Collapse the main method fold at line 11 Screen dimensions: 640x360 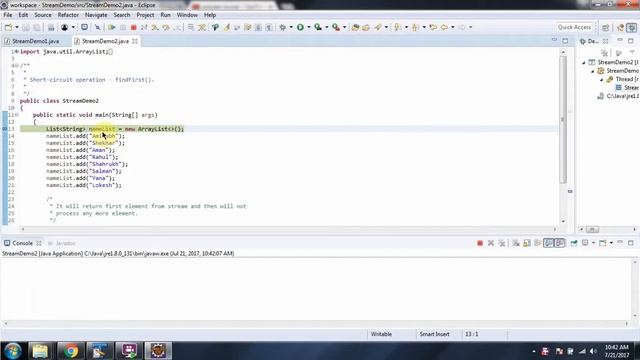tap(17, 115)
